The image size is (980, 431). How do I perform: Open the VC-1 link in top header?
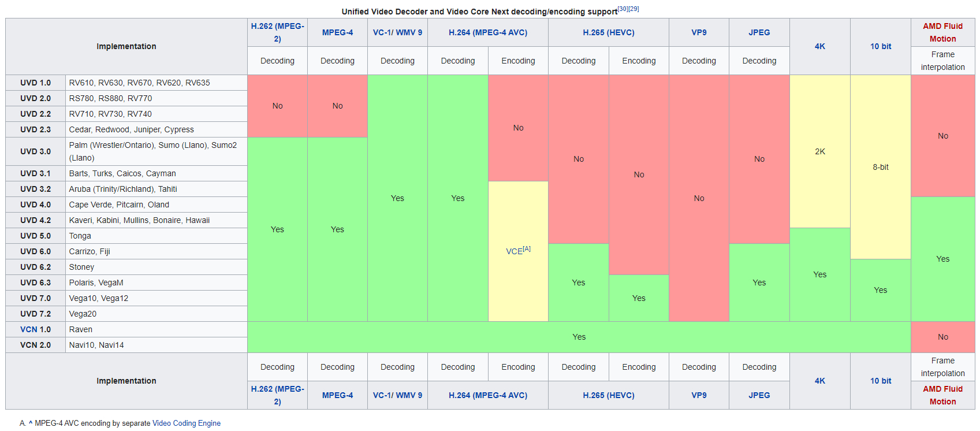(x=382, y=32)
